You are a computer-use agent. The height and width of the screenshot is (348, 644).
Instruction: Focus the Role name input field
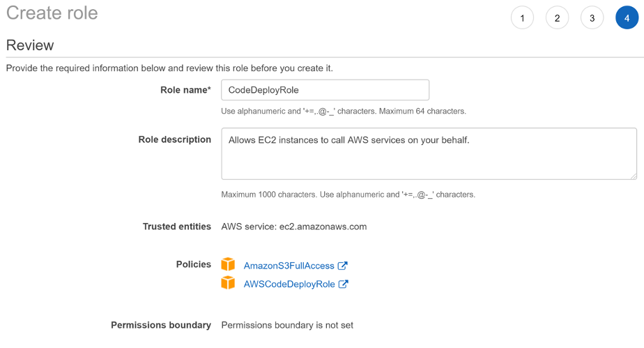325,90
